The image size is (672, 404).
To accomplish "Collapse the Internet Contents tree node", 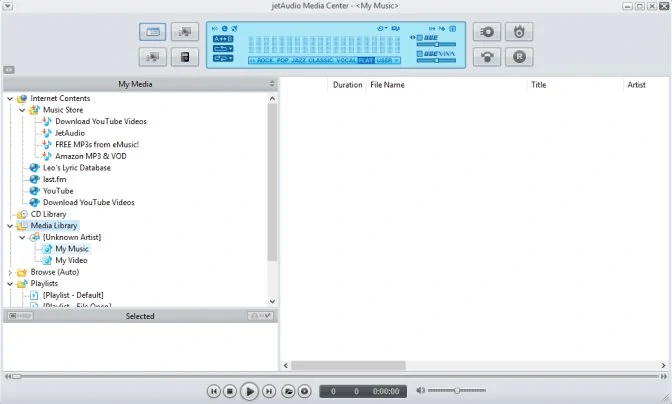I will tap(10, 99).
